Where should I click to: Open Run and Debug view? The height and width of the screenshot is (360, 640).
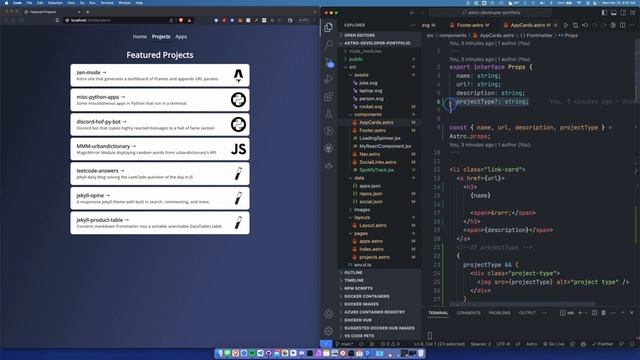[x=329, y=79]
